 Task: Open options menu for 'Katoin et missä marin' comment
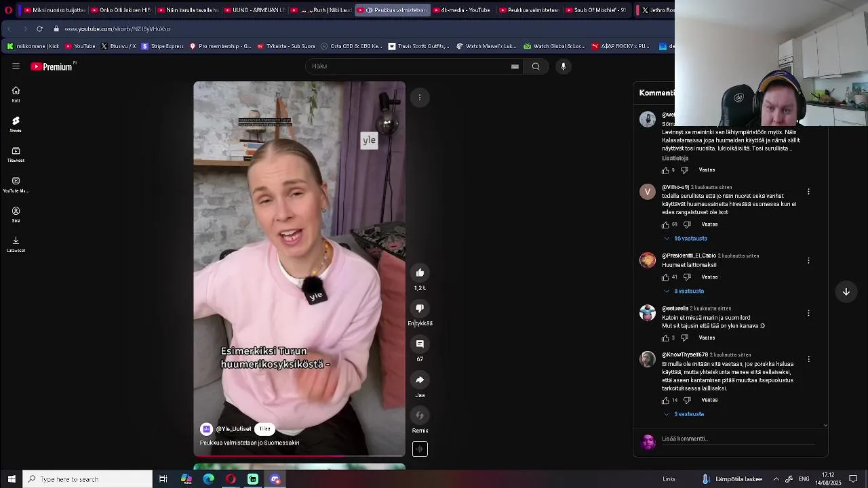click(x=808, y=313)
